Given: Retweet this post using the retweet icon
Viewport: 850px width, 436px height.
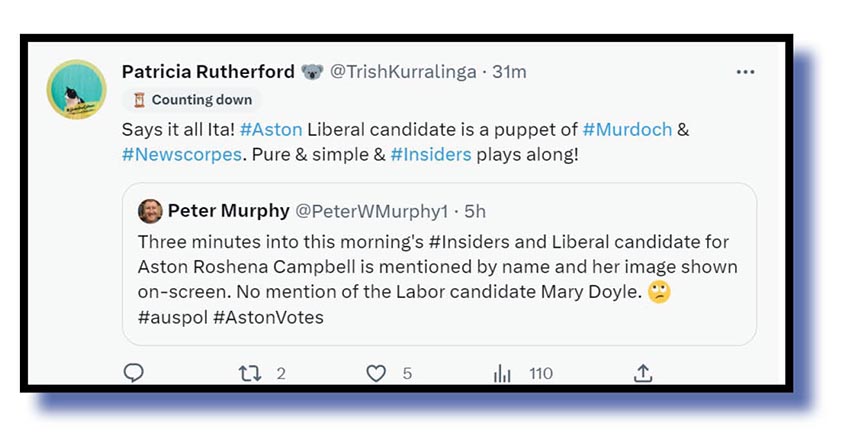Looking at the screenshot, I should tap(250, 374).
